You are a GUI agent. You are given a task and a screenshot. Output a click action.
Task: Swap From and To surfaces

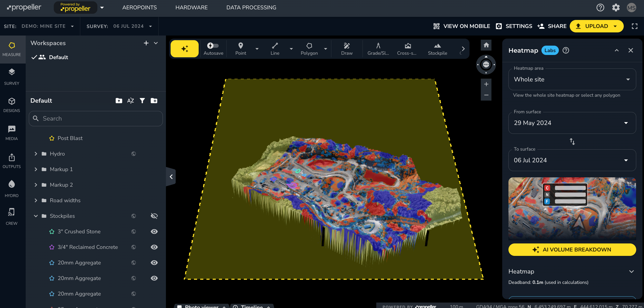pos(572,142)
